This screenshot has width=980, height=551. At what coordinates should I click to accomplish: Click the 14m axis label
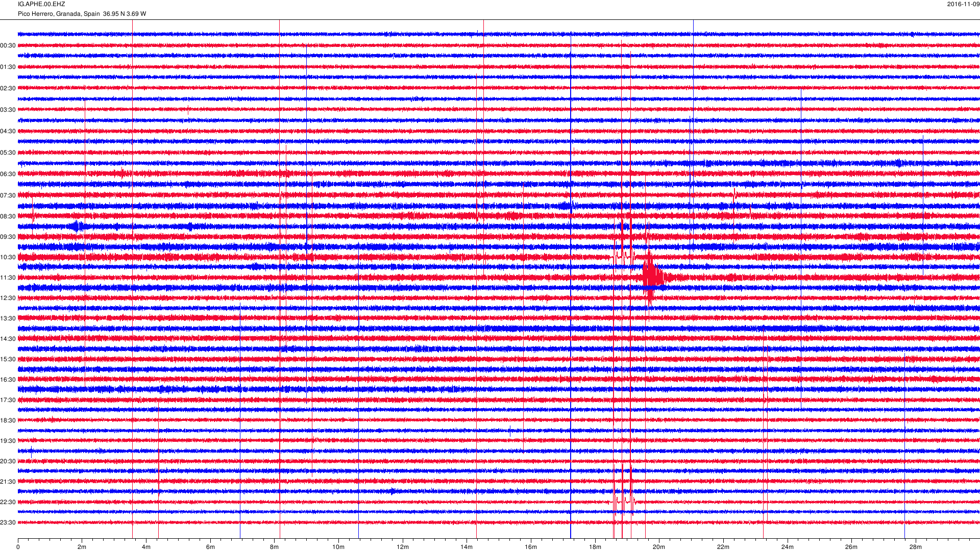pos(467,547)
